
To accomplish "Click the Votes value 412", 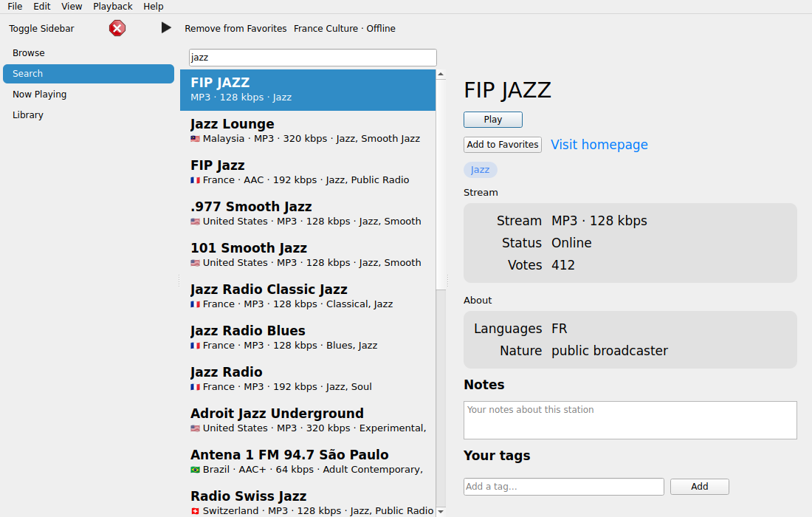I will [x=563, y=265].
